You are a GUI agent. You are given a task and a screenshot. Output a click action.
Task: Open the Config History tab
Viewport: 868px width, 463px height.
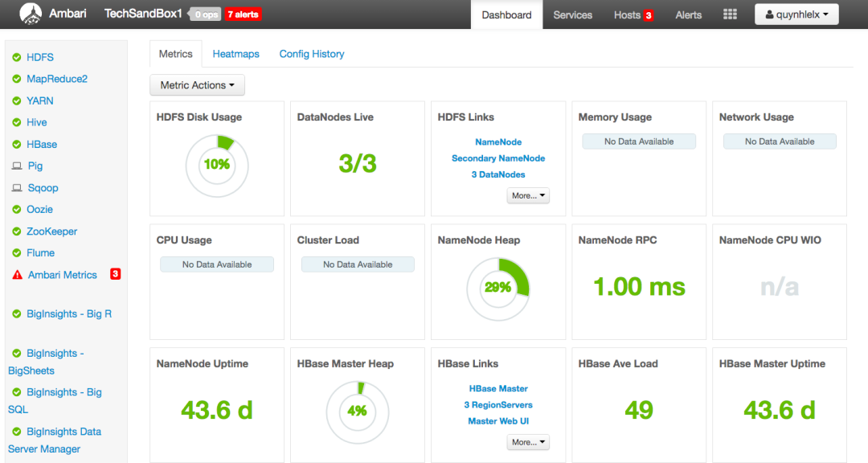(x=312, y=54)
